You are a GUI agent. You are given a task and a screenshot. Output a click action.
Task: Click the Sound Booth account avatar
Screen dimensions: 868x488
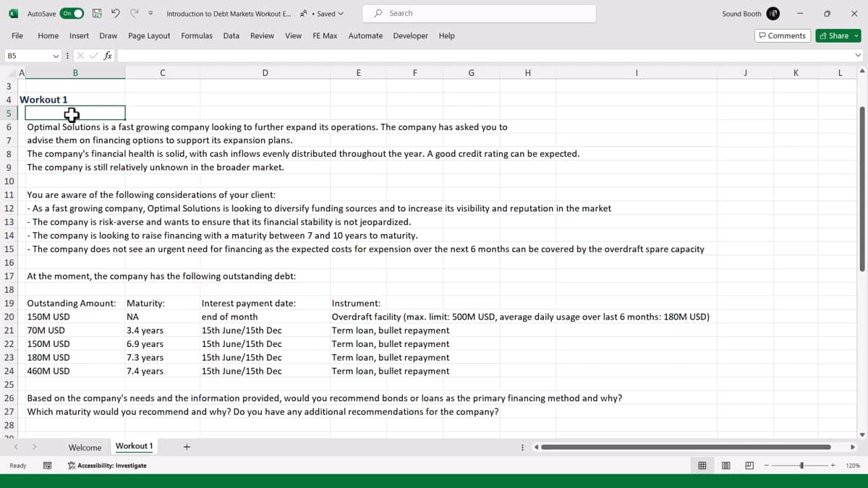tap(773, 14)
